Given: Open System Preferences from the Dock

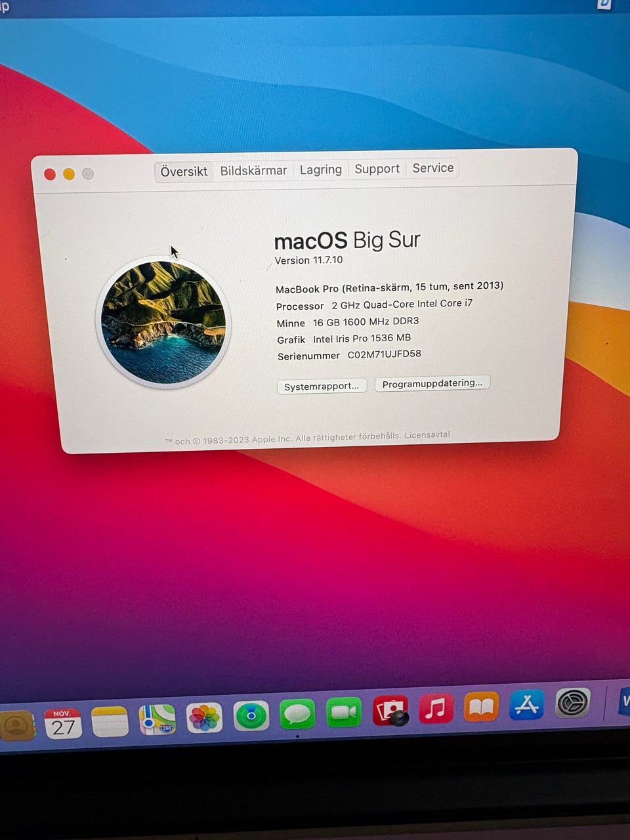Looking at the screenshot, I should (x=573, y=703).
